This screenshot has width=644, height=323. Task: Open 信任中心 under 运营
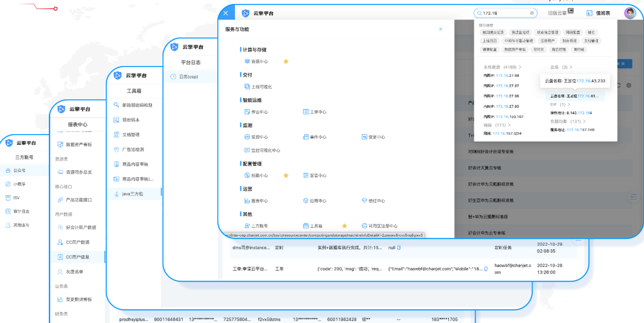click(x=373, y=201)
